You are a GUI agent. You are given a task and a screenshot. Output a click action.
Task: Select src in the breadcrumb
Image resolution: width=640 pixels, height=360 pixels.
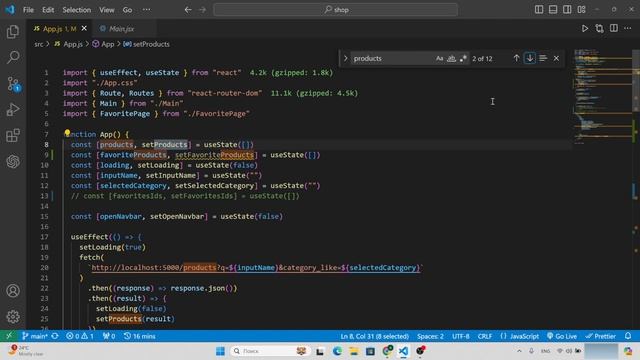(39, 44)
